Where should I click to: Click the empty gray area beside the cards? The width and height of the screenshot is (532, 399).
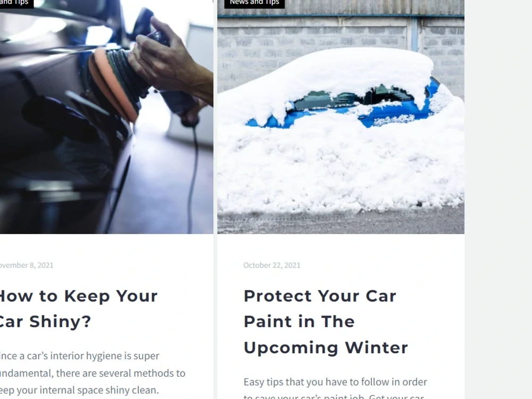pyautogui.click(x=498, y=199)
